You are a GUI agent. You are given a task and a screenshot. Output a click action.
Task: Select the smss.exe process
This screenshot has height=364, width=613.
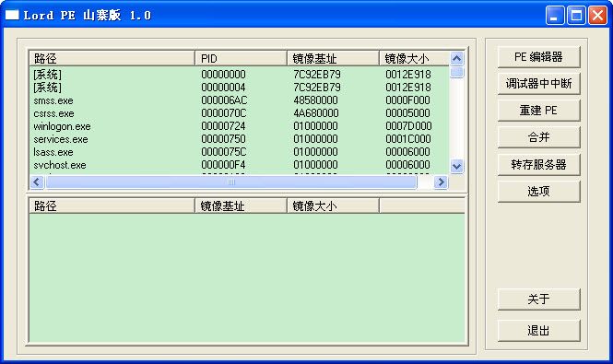point(240,100)
